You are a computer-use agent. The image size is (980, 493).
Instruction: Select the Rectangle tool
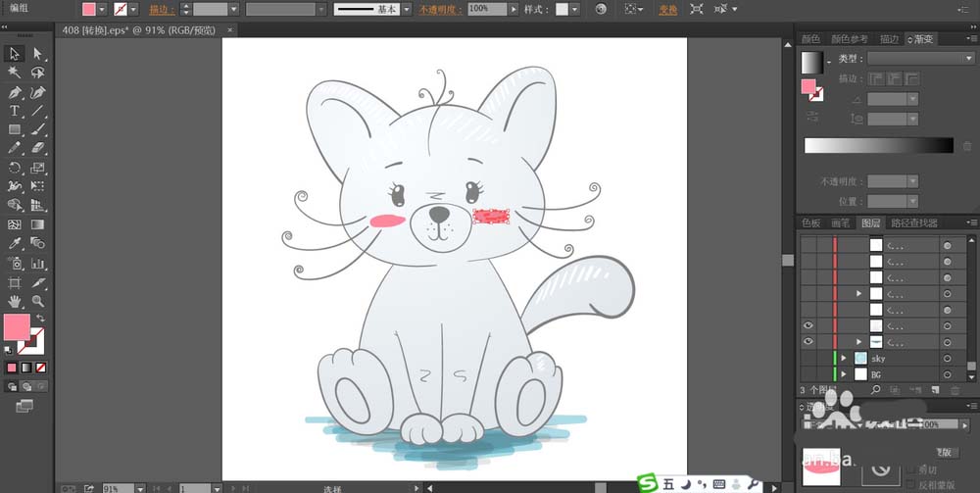tap(15, 129)
